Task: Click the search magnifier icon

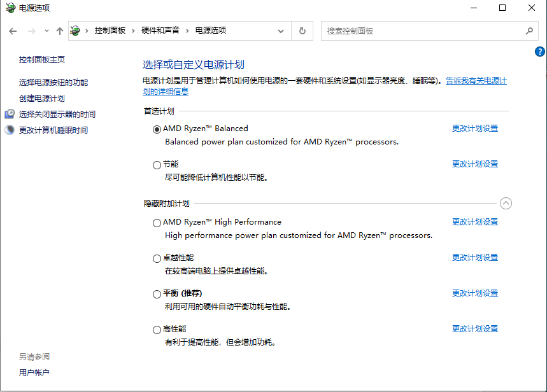Action: (x=529, y=30)
